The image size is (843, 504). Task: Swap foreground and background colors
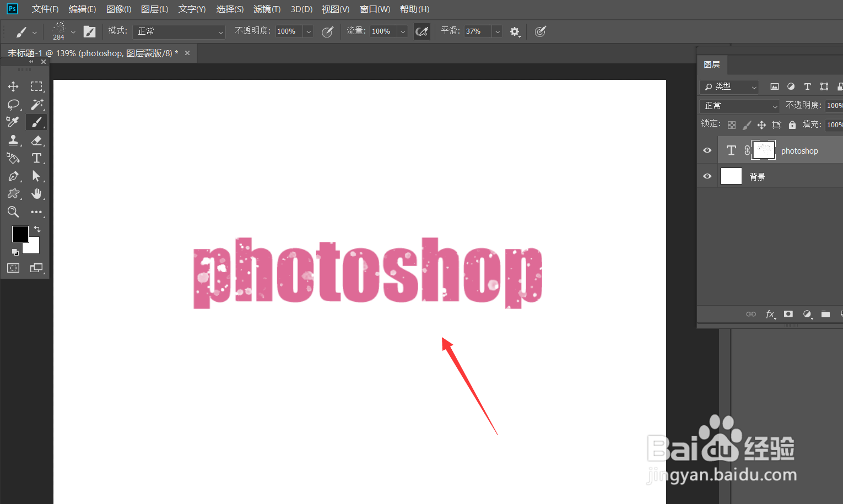(x=37, y=229)
